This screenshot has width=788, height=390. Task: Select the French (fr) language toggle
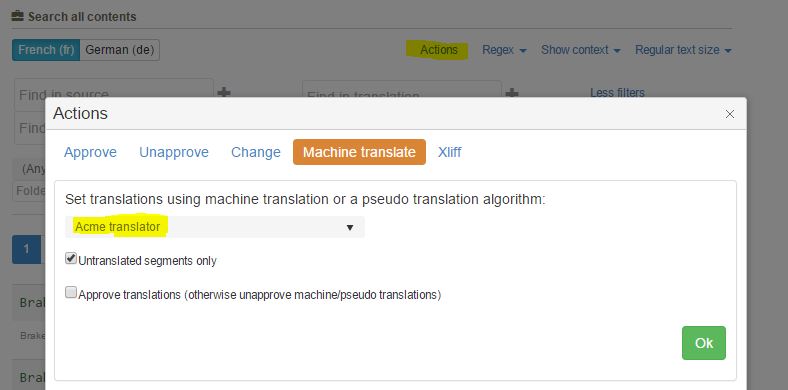tap(46, 50)
